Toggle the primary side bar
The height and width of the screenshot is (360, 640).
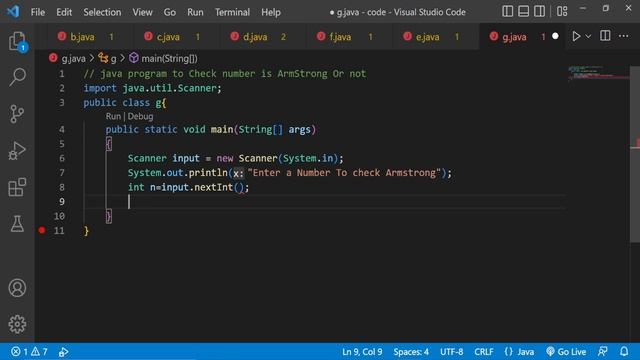click(x=507, y=11)
